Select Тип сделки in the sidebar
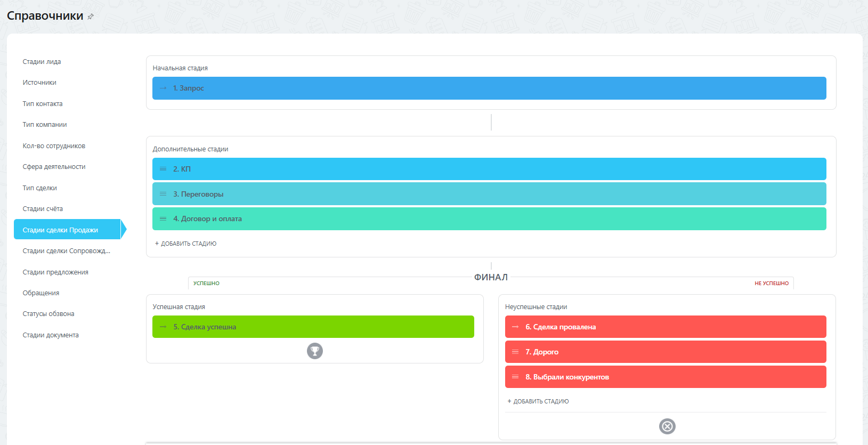The height and width of the screenshot is (445, 868). pos(39,188)
